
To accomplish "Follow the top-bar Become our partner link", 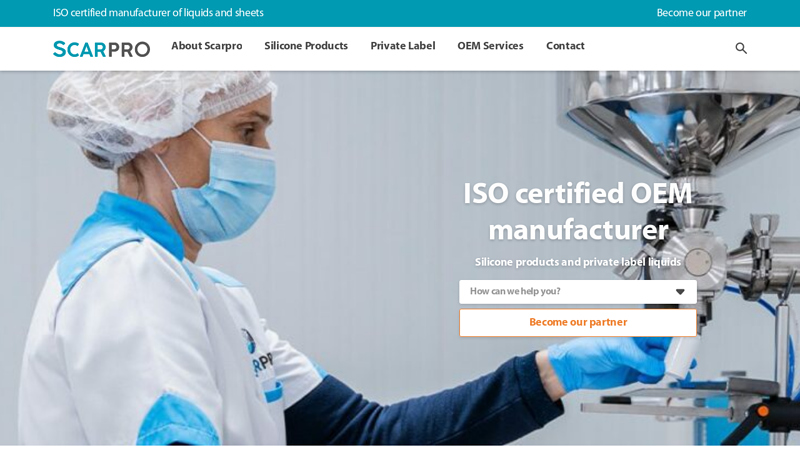I will 702,13.
